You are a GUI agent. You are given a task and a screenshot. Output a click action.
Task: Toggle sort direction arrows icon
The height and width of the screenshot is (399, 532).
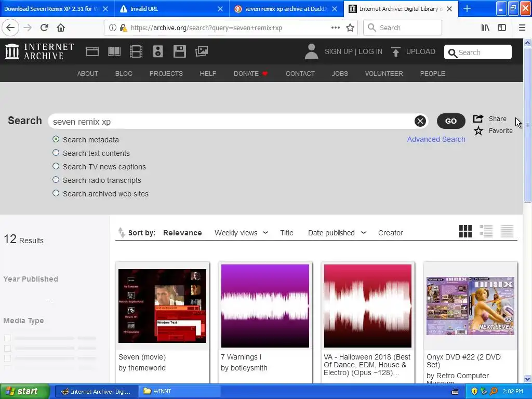[121, 233]
